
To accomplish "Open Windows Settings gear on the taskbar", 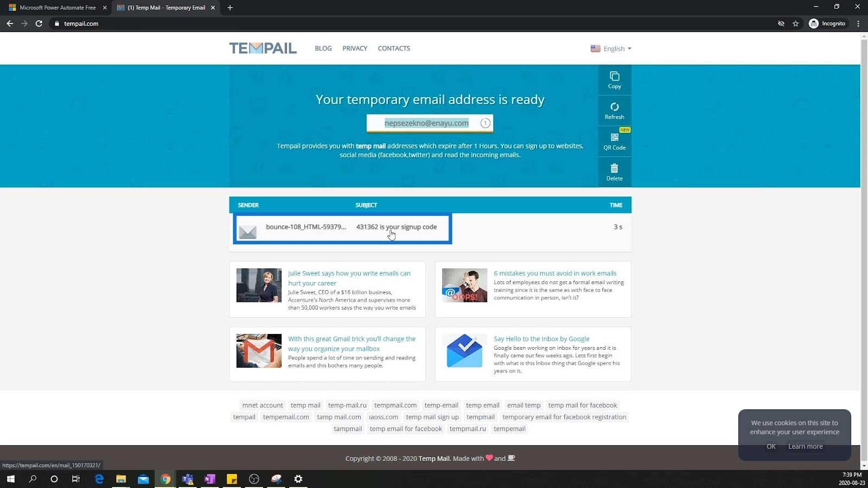I will [298, 479].
